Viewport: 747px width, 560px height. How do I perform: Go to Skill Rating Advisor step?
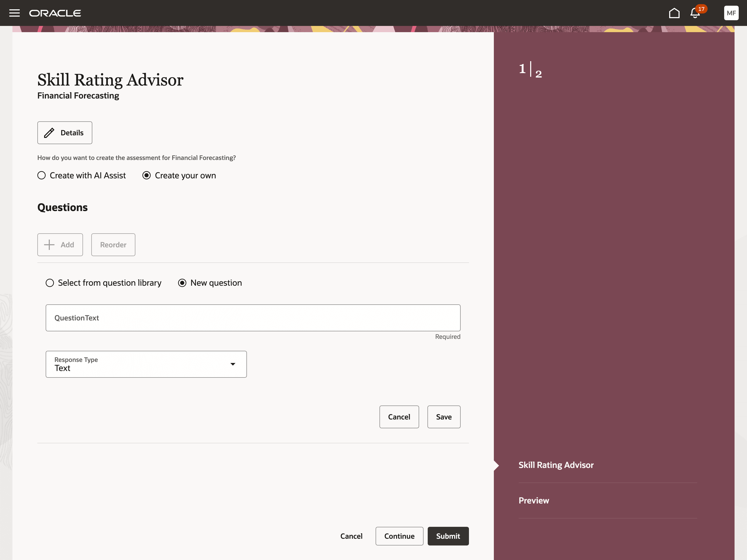tap(556, 465)
